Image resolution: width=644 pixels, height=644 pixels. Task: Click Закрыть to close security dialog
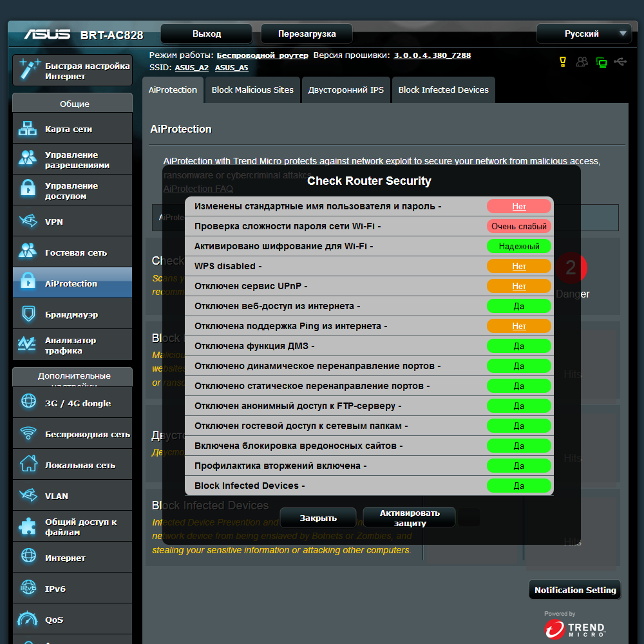pyautogui.click(x=318, y=518)
